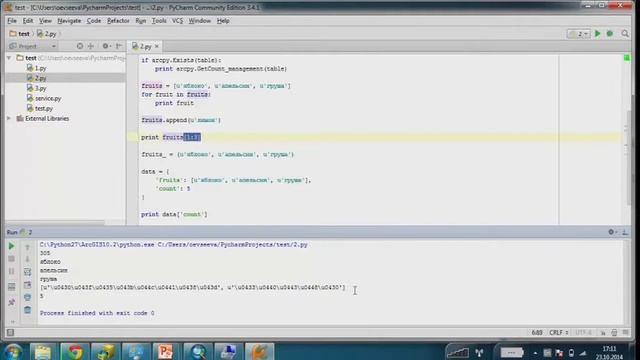Click memory indicator icon at status bar end
This screenshot has width=640, height=360.
(626, 333)
